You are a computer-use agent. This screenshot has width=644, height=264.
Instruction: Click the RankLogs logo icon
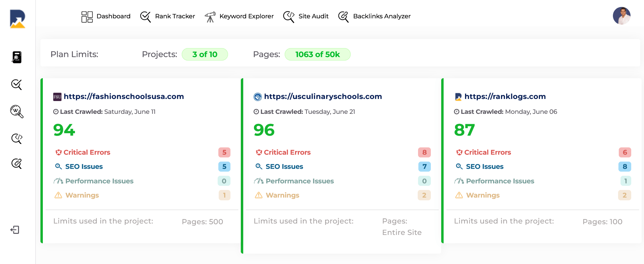[x=18, y=19]
